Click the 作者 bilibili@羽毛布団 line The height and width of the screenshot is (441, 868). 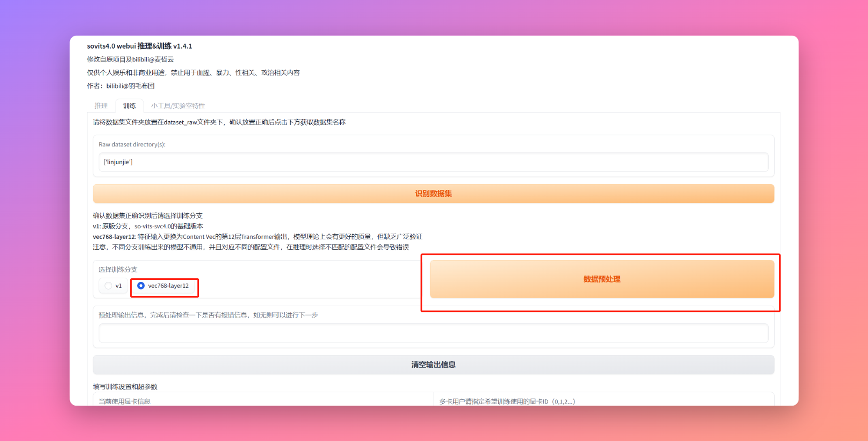(x=121, y=86)
